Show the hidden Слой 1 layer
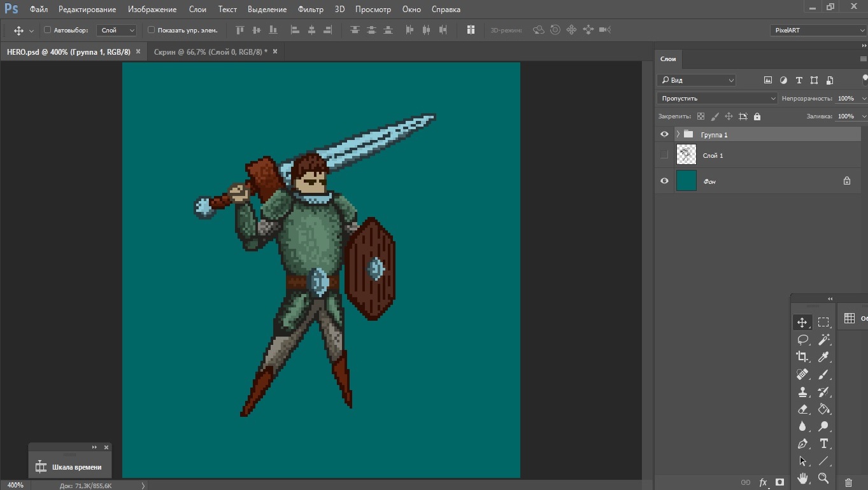Viewport: 868px width, 490px height. tap(664, 155)
